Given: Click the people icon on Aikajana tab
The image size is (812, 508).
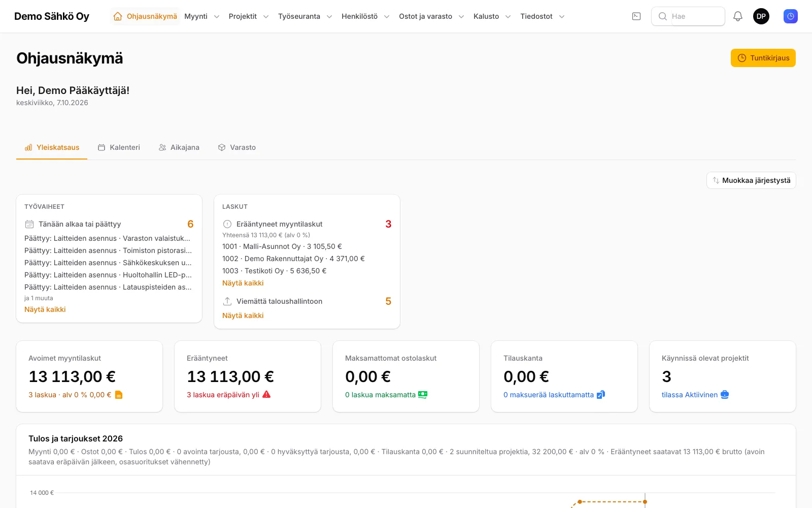Looking at the screenshot, I should pyautogui.click(x=162, y=147).
